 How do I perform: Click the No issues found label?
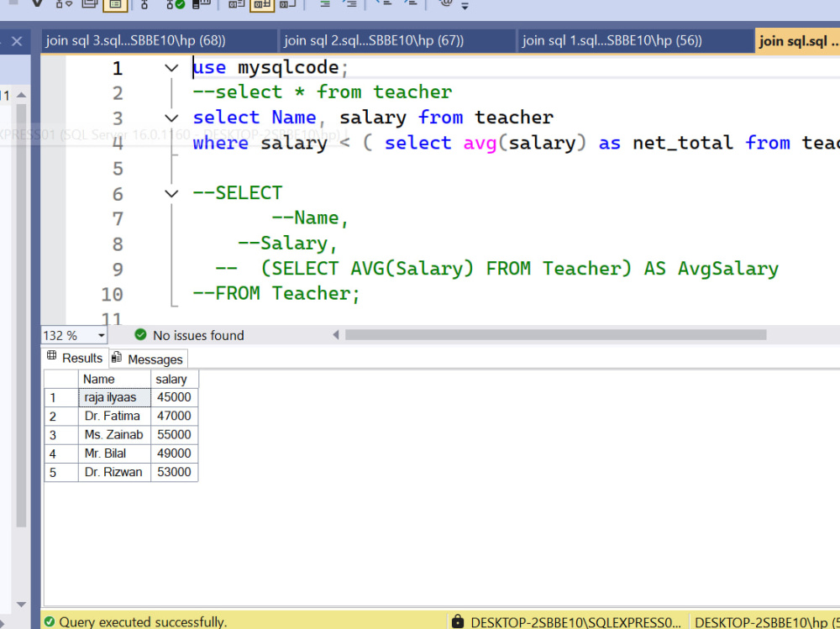click(198, 335)
